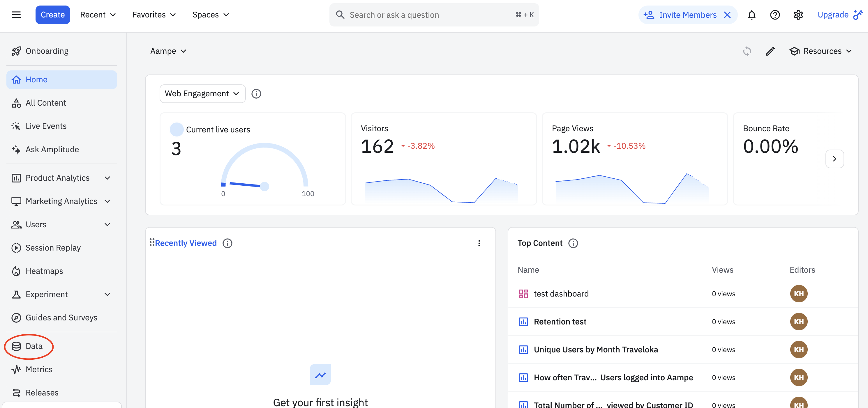Screen dimensions: 868x408
Task: Go to Data in the sidebar
Action: coord(34,346)
